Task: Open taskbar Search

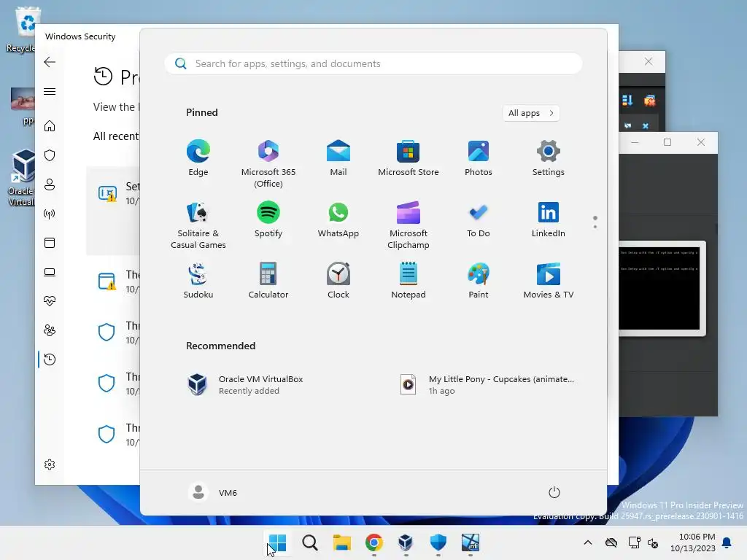Action: point(309,542)
